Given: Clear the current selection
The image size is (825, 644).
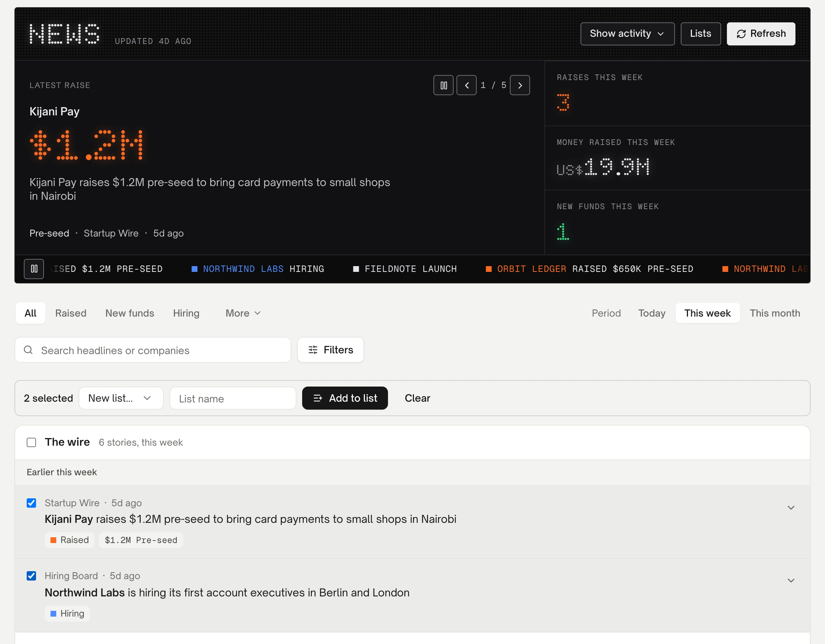Looking at the screenshot, I should (417, 398).
